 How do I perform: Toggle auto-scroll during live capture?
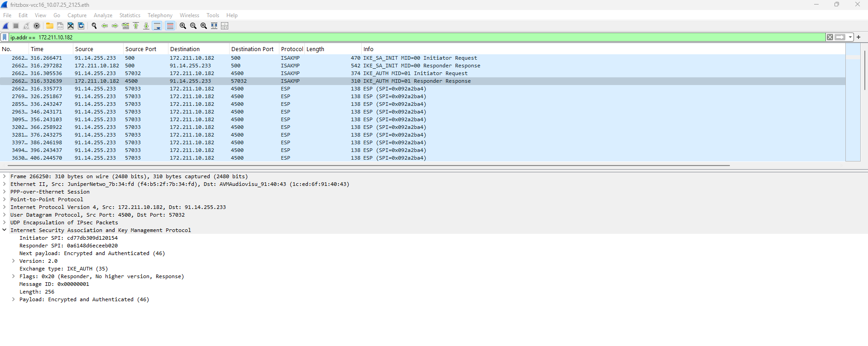pos(157,26)
